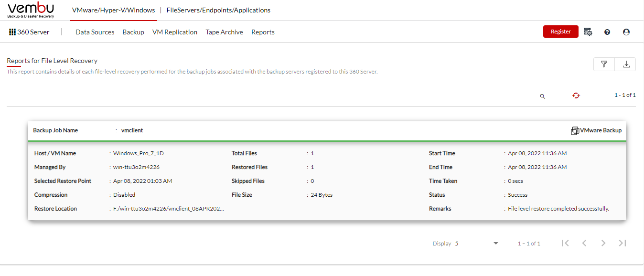Open the help question mark icon
644x276 pixels.
[x=607, y=32]
